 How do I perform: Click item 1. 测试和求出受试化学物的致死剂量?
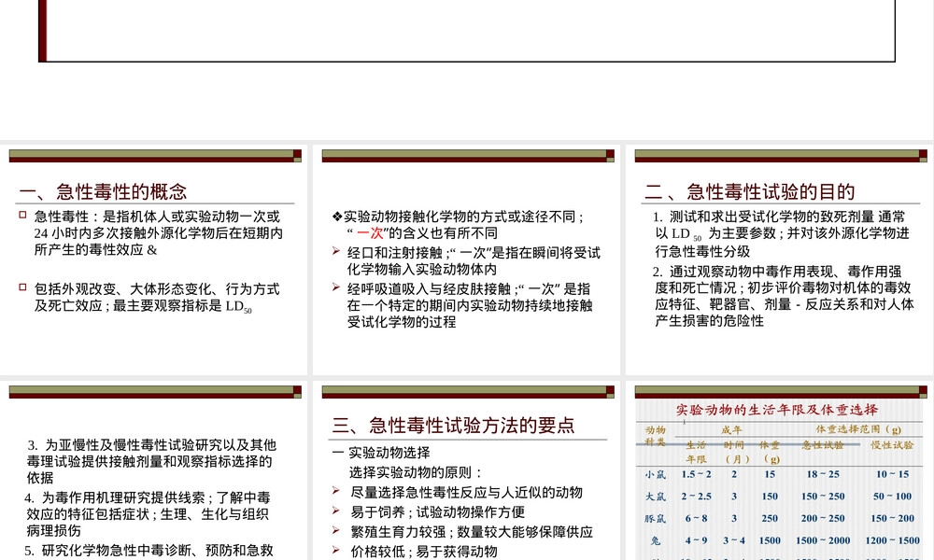(782, 234)
